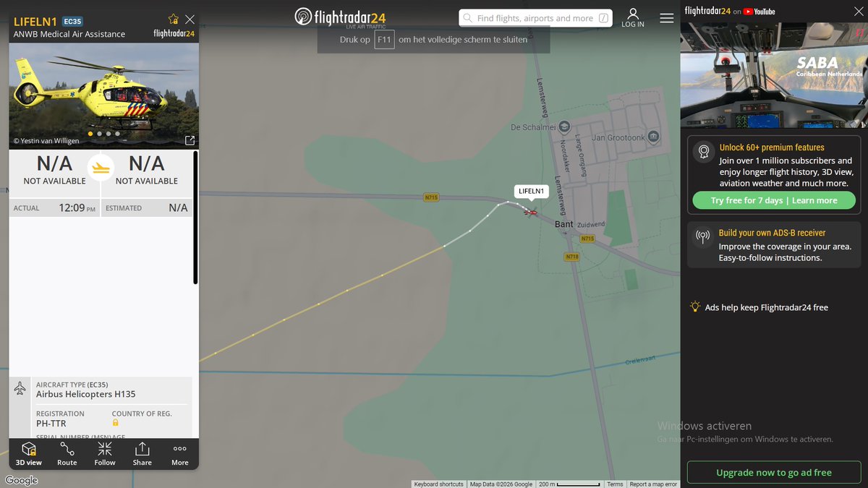Open Build your own ADS-B receiver link

coord(772,233)
